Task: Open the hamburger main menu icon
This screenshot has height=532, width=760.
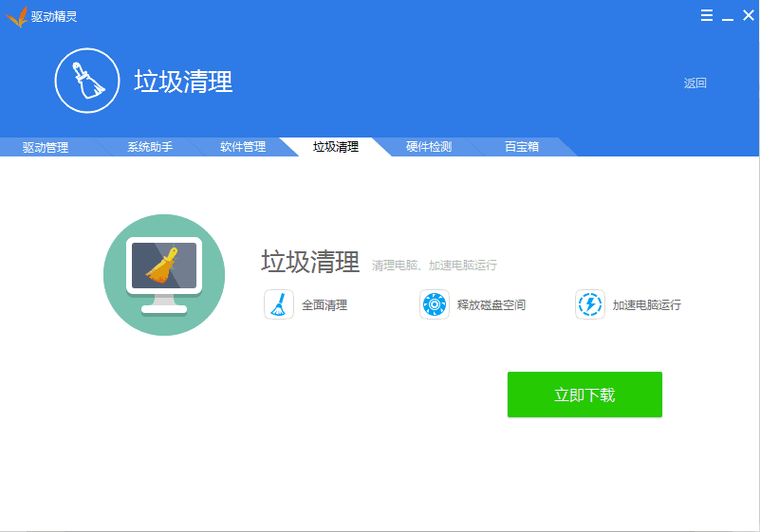Action: [707, 15]
